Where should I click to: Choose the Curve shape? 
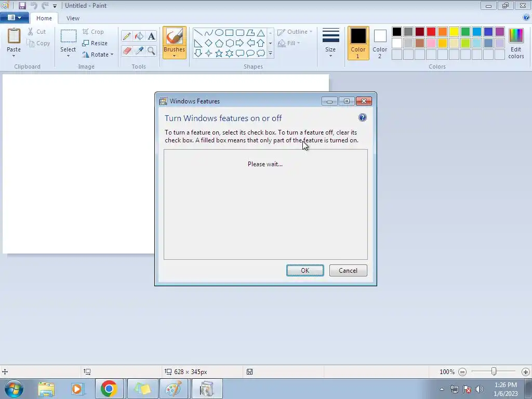tap(209, 33)
